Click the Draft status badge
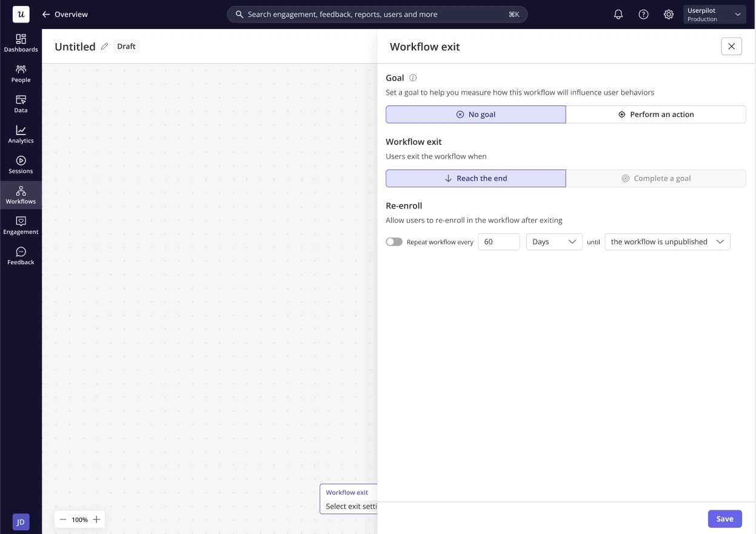Screen dimensions: 756x534 pos(126,46)
